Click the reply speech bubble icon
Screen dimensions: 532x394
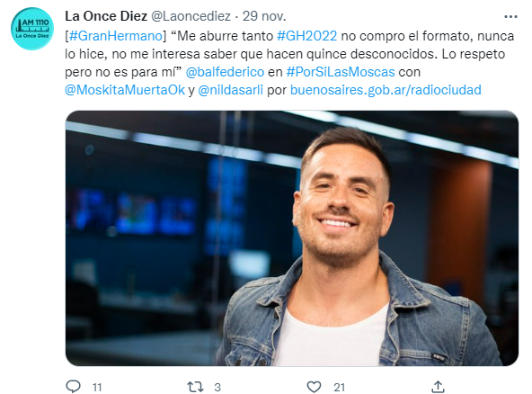73,387
